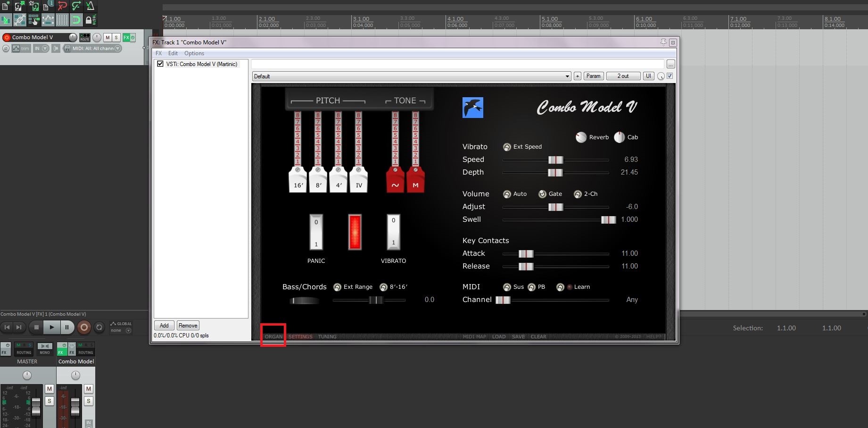Open the Options menu in FX window
Screen dimensions: 868x428
pyautogui.click(x=194, y=53)
